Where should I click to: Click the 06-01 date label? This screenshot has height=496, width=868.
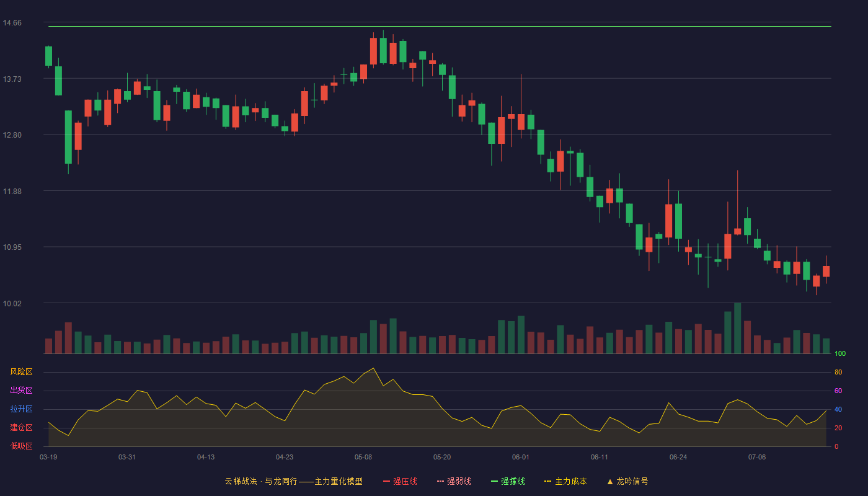(521, 457)
